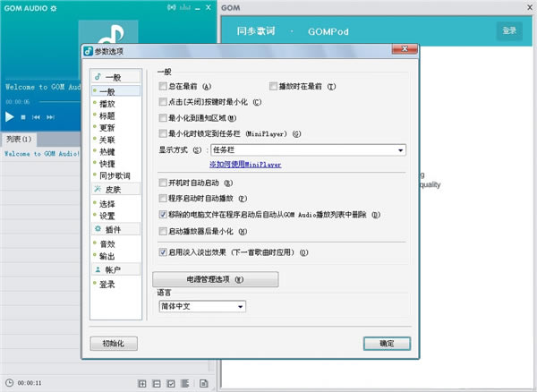Enable 程序启动时自动播放 checkbox
The height and width of the screenshot is (392, 537).
(x=163, y=198)
